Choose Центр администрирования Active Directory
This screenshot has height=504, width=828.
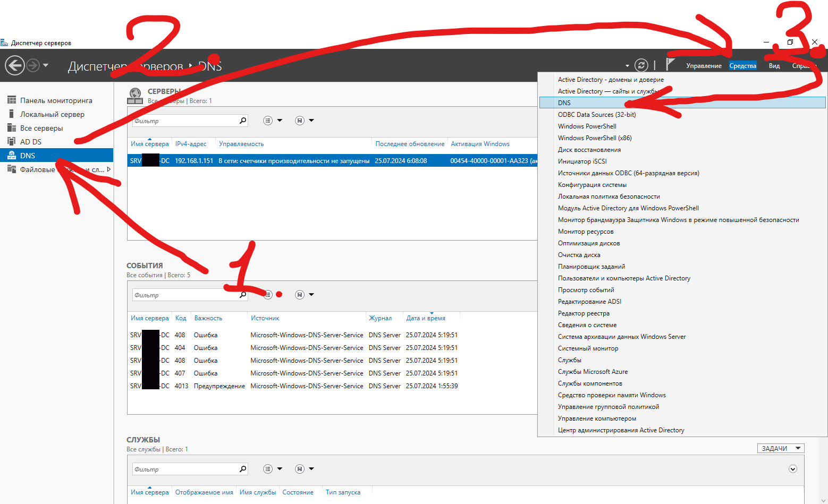point(682,430)
